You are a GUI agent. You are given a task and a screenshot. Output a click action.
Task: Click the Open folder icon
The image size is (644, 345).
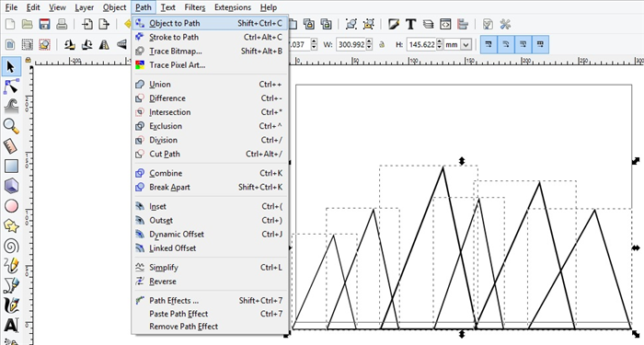[x=27, y=24]
